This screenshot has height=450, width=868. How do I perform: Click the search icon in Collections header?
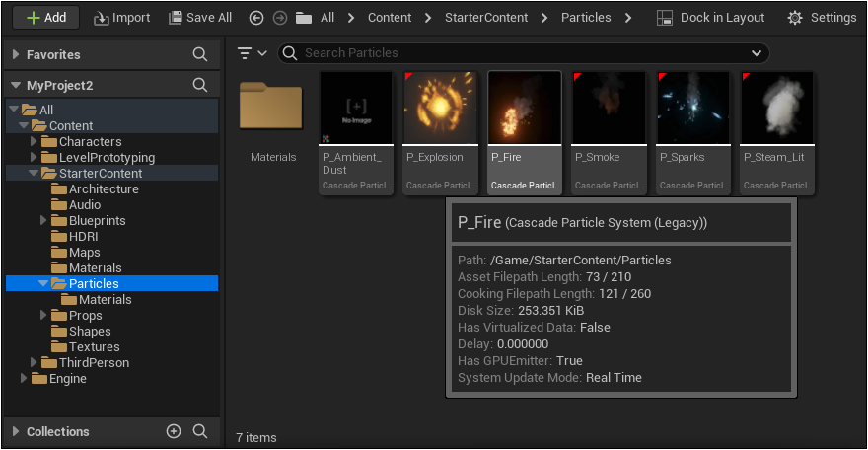tap(200, 431)
